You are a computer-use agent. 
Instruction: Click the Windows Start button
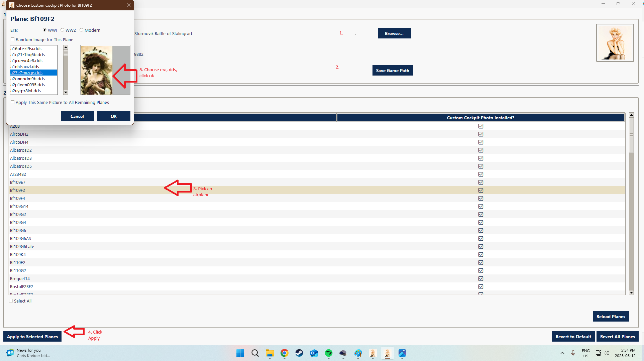point(240,353)
